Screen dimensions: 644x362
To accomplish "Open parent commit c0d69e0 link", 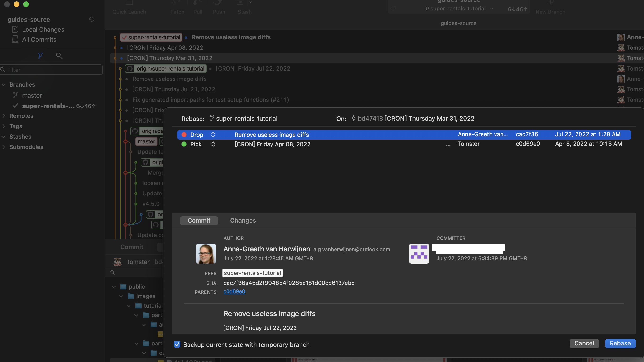I will (x=234, y=291).
